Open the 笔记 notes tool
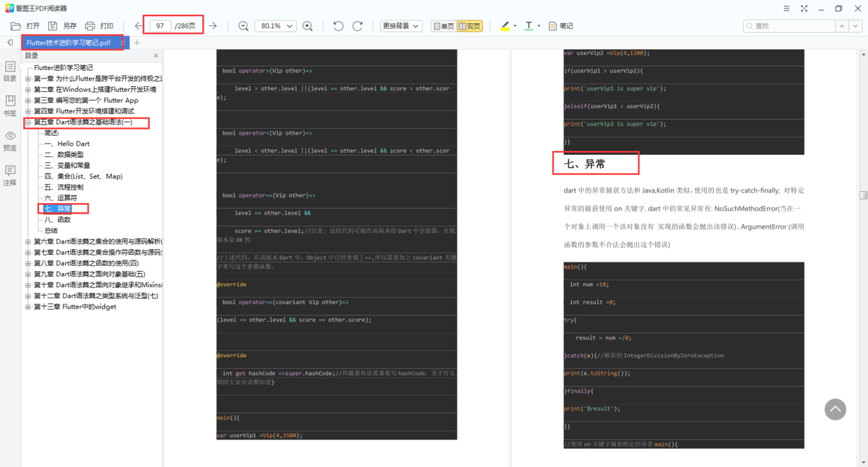868x467 pixels. [x=561, y=26]
